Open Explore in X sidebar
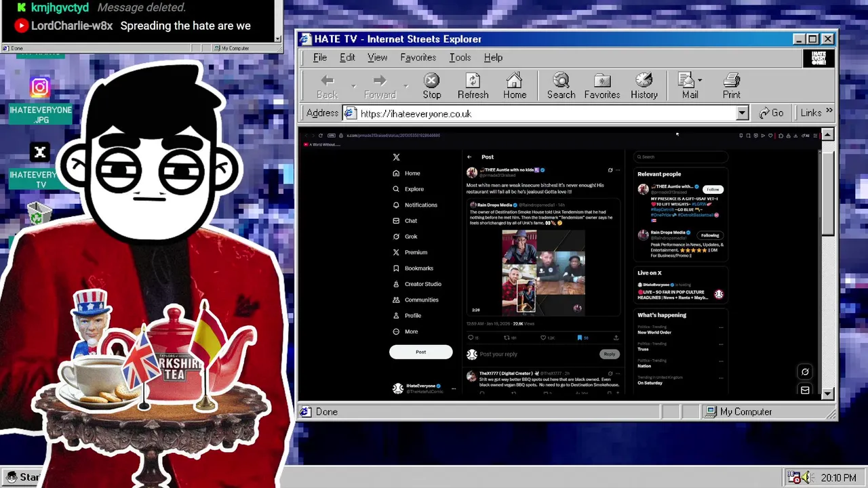The image size is (868, 488). [408, 189]
